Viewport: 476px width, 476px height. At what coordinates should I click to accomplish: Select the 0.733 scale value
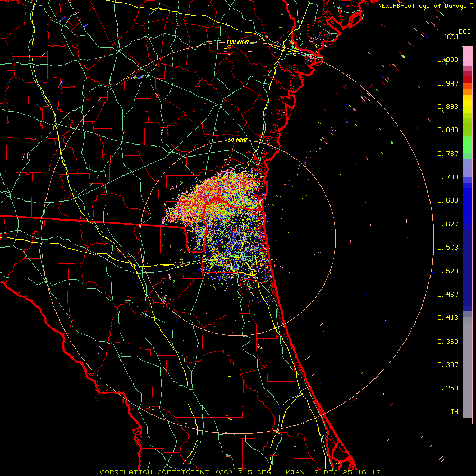point(448,177)
